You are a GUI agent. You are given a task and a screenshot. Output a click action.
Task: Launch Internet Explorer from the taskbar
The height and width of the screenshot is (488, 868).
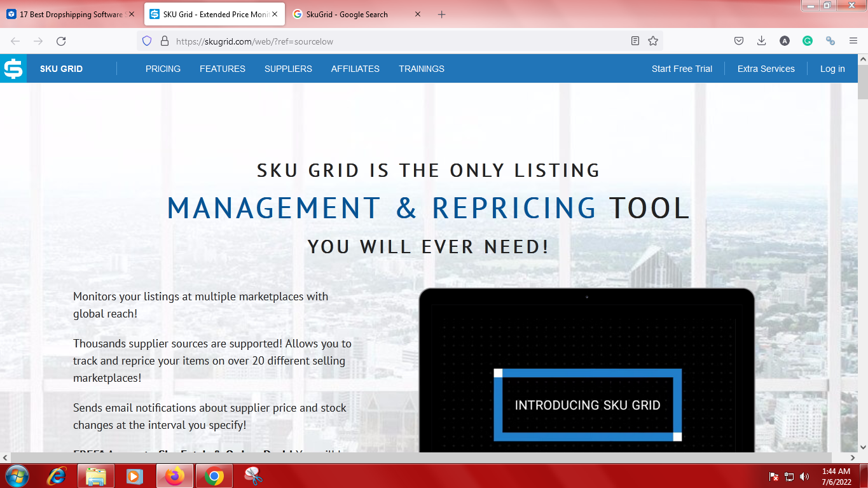click(57, 476)
